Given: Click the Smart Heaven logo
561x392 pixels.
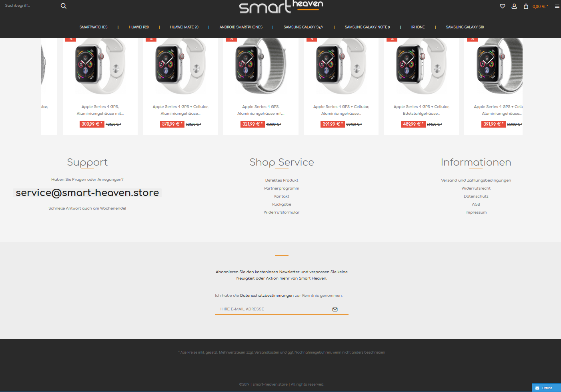Looking at the screenshot, I should coord(281,7).
